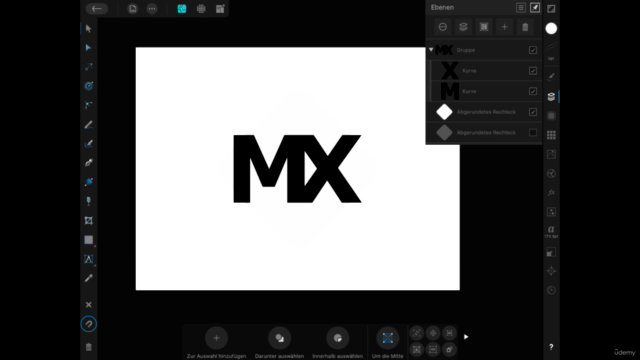Screen dimensions: 640x360
Task: Open the white color circle studio
Action: [551, 29]
